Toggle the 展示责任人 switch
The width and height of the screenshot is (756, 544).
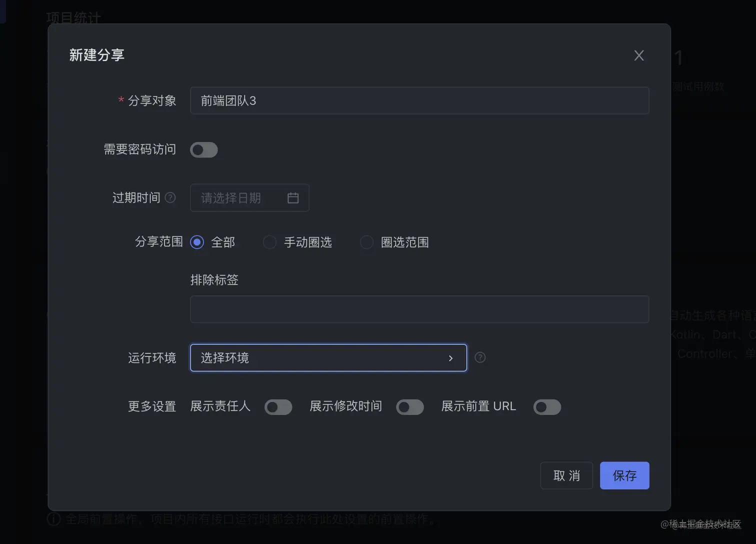pos(278,407)
